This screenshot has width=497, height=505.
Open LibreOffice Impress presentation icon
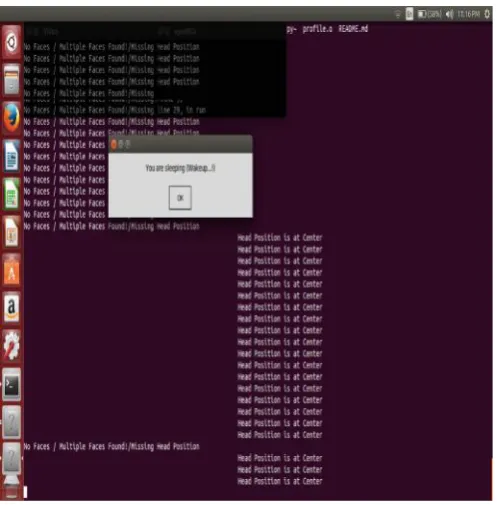pos(11,232)
